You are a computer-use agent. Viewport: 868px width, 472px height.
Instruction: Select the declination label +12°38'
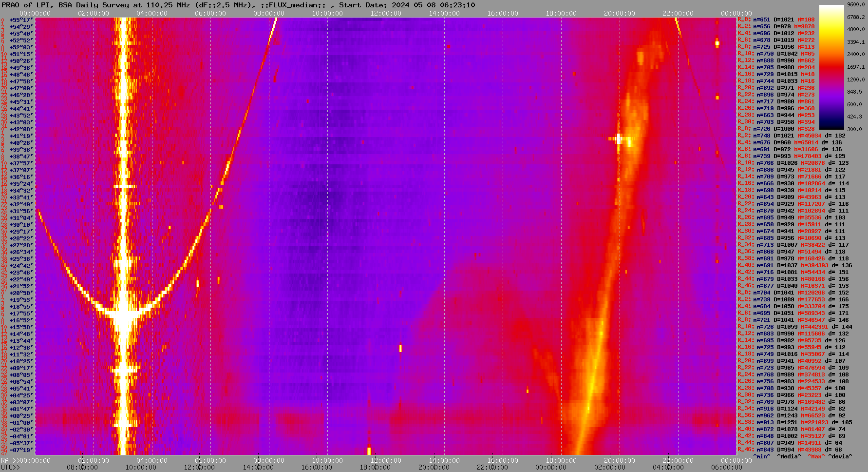pos(20,348)
